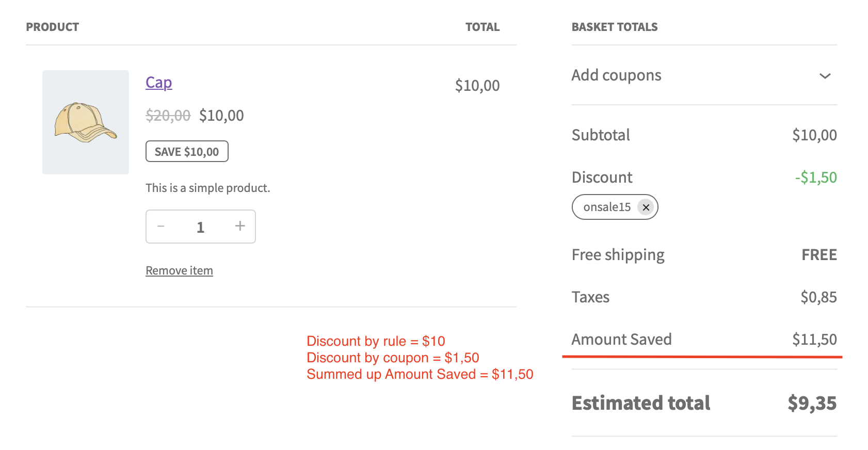Click the Estimated total amount $9,35
Screen dimensions: 868x450
(812, 403)
